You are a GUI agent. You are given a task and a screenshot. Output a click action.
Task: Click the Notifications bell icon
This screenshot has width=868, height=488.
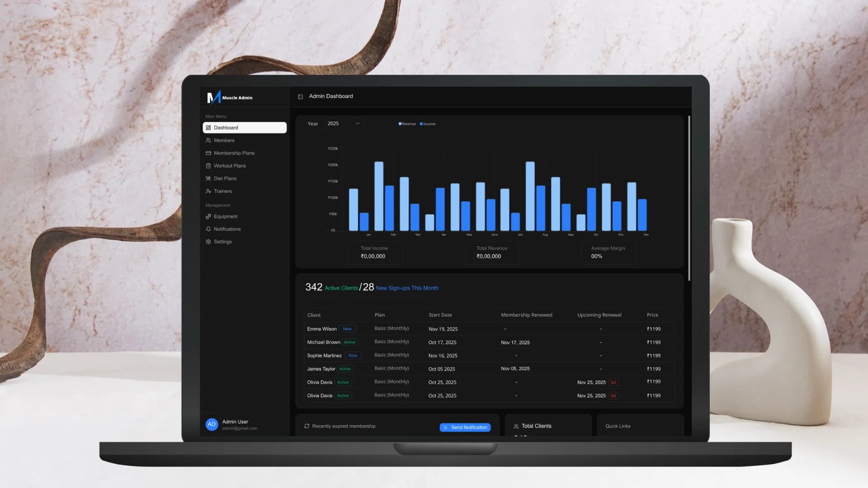[208, 229]
